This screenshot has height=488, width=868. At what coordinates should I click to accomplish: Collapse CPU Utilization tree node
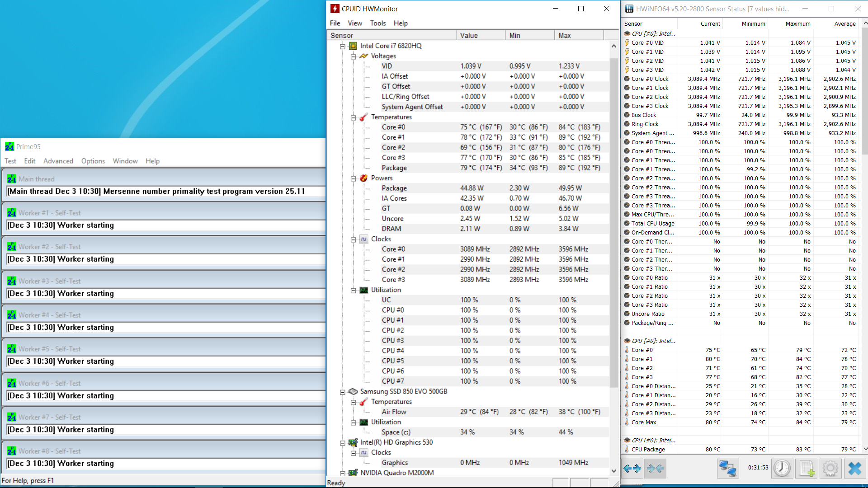click(x=354, y=291)
